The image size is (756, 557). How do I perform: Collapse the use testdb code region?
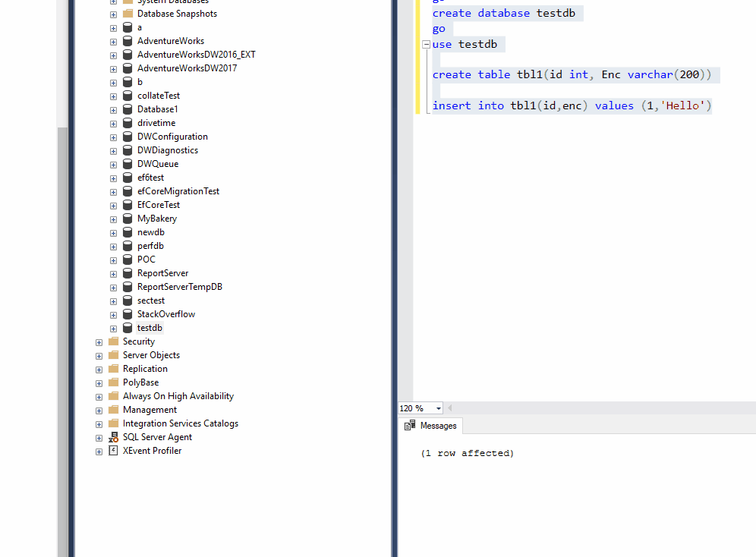pyautogui.click(x=426, y=43)
